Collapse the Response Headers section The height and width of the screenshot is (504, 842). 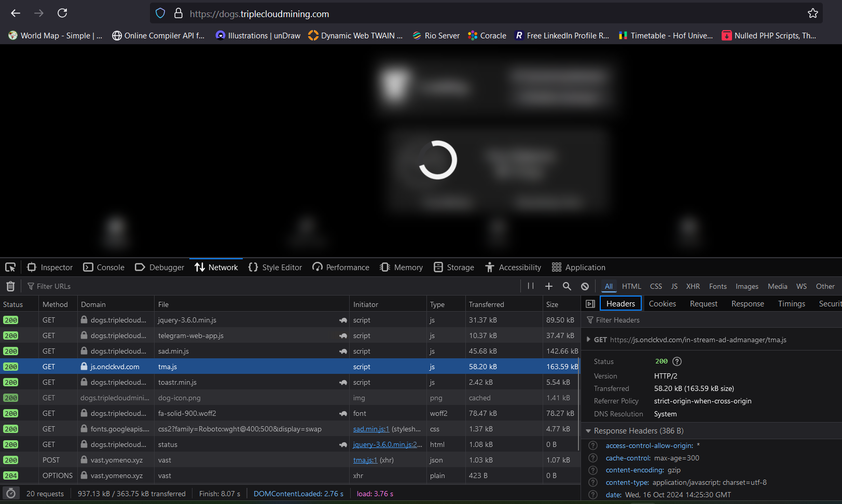pos(588,431)
